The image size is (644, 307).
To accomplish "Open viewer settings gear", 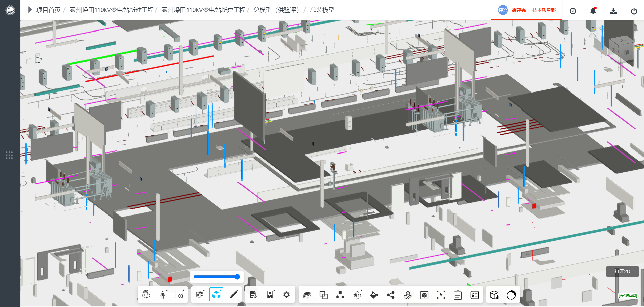I will [286, 295].
